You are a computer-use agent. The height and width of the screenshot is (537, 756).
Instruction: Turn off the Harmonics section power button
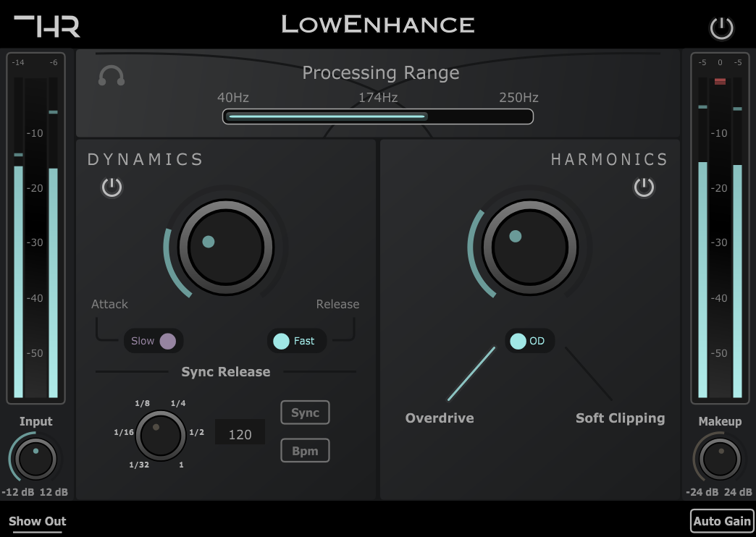644,188
